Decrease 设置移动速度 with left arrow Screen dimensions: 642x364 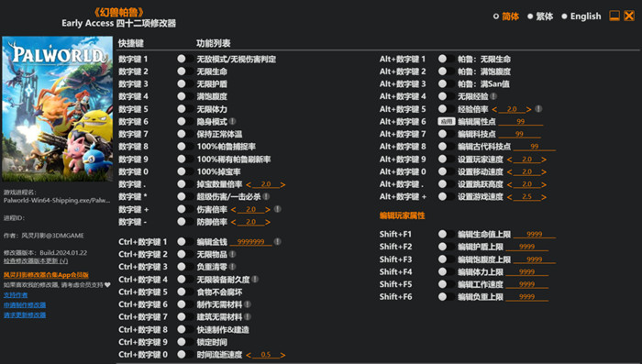[x=509, y=172]
